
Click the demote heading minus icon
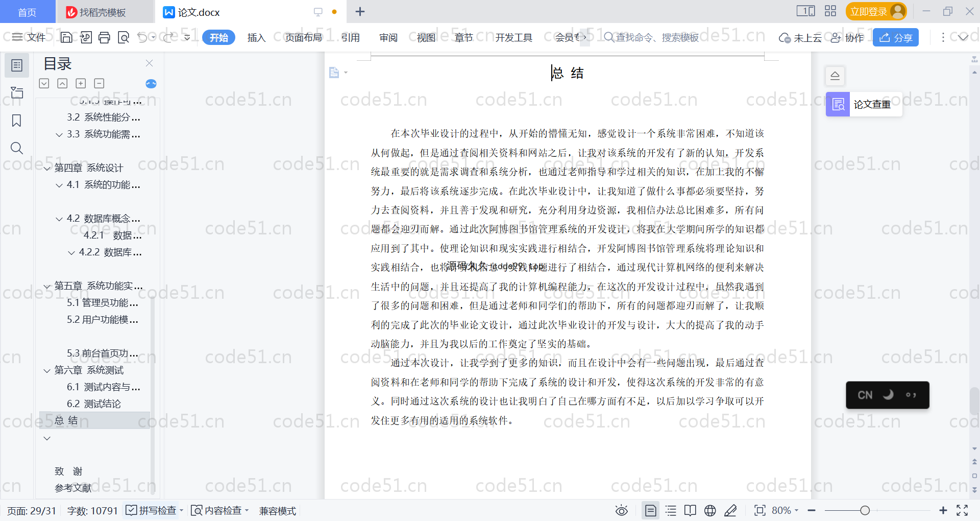[x=99, y=83]
